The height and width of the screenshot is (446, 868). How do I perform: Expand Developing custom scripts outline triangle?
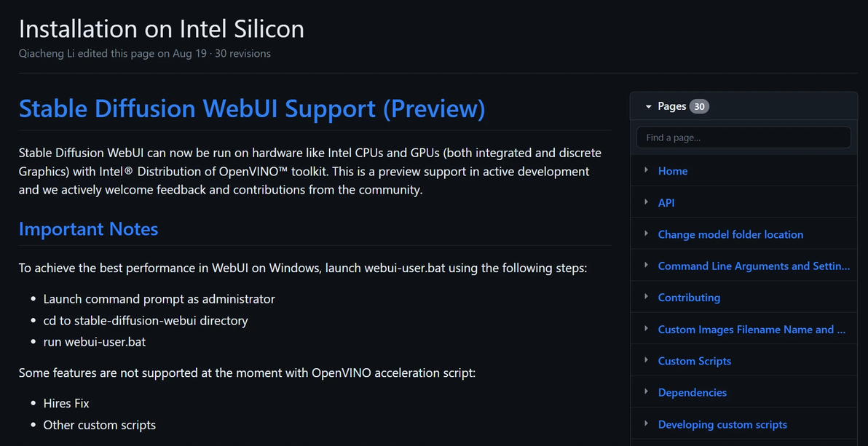[646, 423]
